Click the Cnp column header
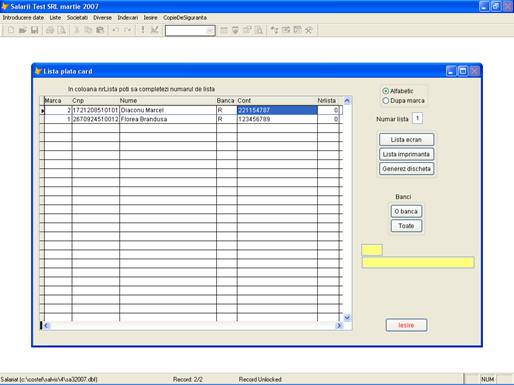This screenshot has width=514, height=385. coord(96,100)
